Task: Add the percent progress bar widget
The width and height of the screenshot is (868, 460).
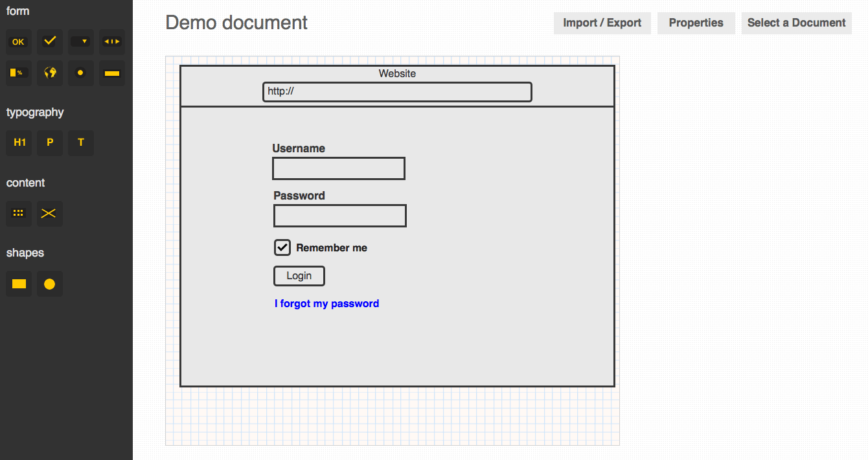Action: (19, 73)
